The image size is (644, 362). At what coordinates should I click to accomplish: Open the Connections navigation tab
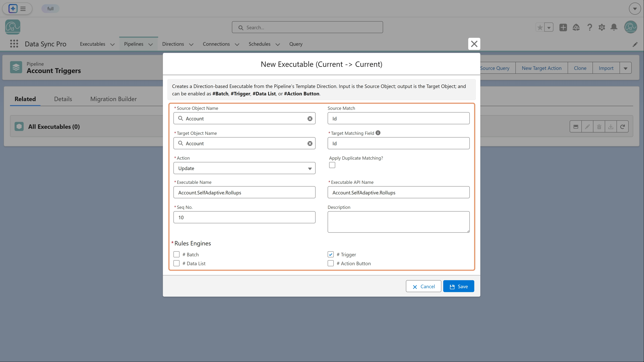click(x=216, y=44)
